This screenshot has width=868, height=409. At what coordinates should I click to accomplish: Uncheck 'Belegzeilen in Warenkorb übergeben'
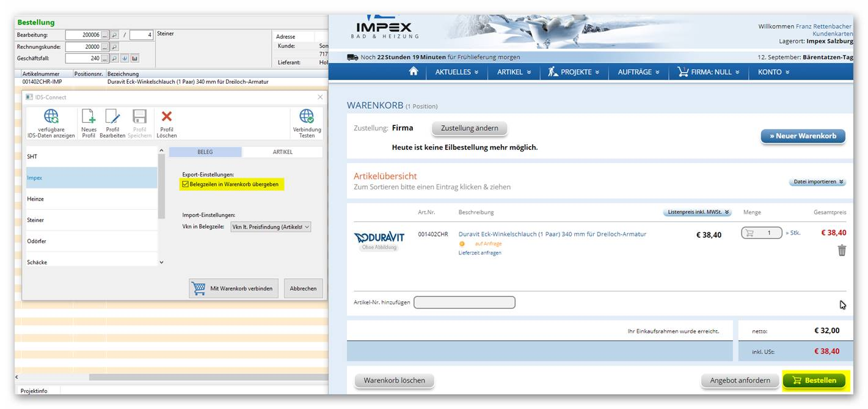186,184
